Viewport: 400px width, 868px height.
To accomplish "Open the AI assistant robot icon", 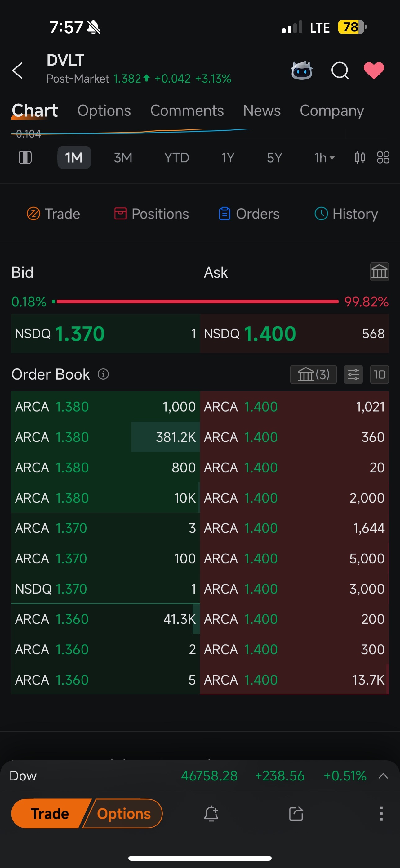I will tap(302, 70).
